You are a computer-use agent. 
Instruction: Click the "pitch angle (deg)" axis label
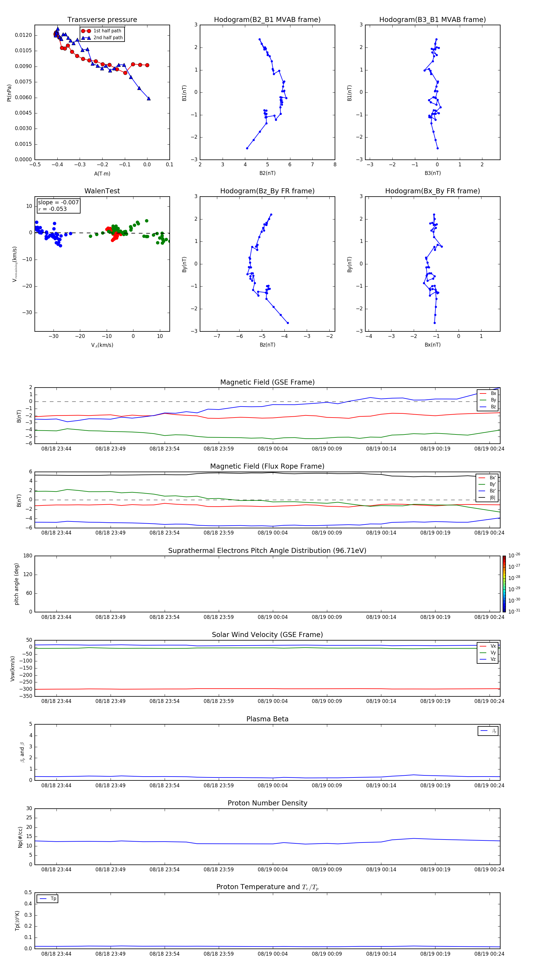click(x=16, y=584)
